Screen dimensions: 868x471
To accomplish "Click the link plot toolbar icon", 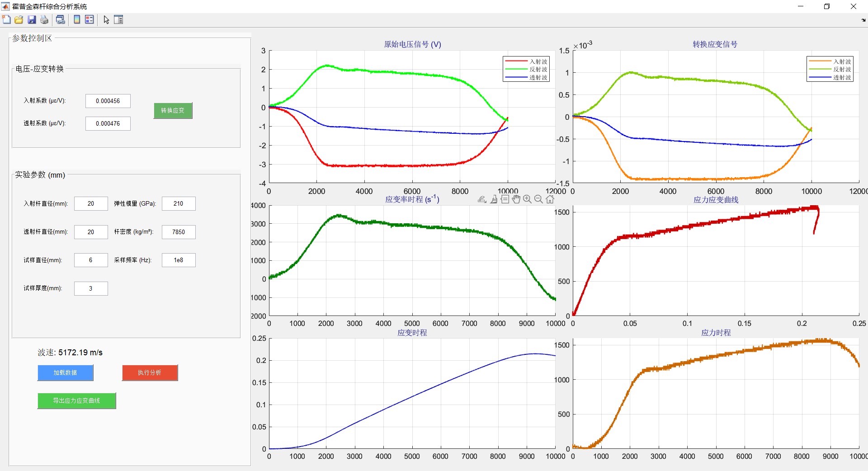I will pyautogui.click(x=60, y=19).
